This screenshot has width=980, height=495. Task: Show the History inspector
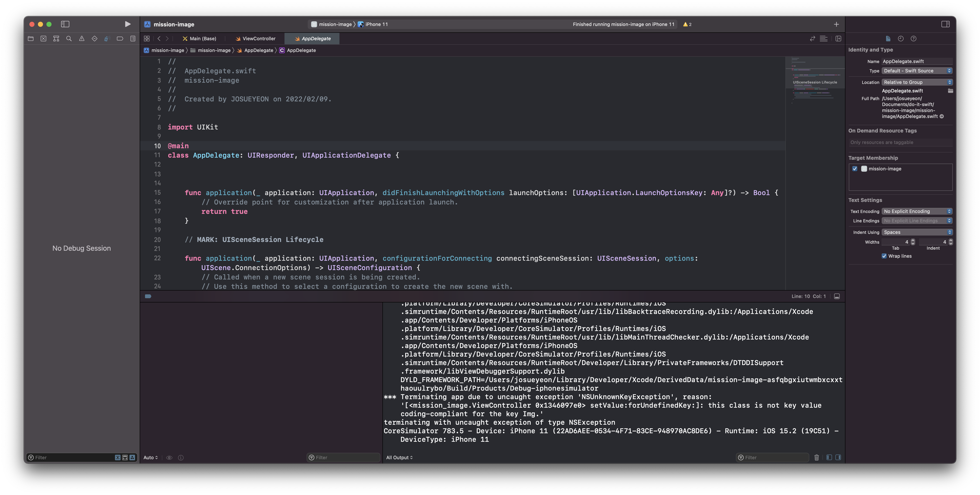pos(901,38)
